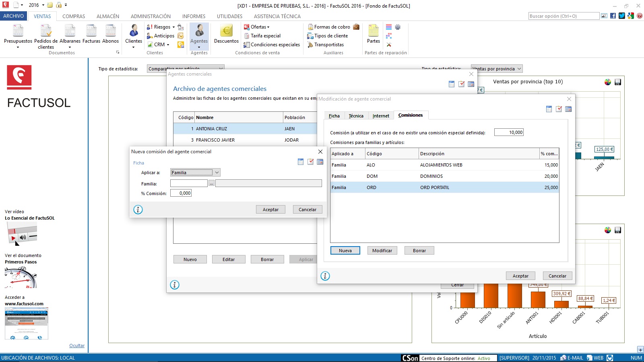Switch to the Ficha tab in agent dialog
The width and height of the screenshot is (644, 362).
click(334, 116)
